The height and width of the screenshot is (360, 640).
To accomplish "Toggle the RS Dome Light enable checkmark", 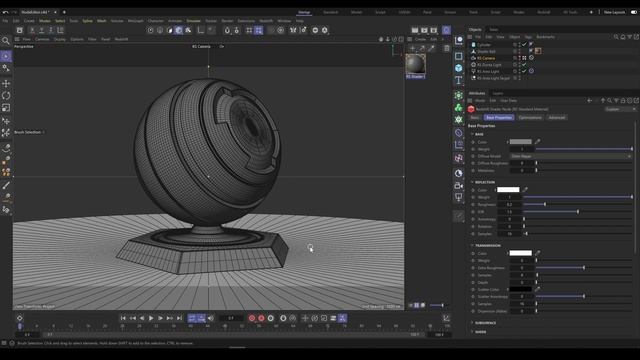I will click(524, 64).
